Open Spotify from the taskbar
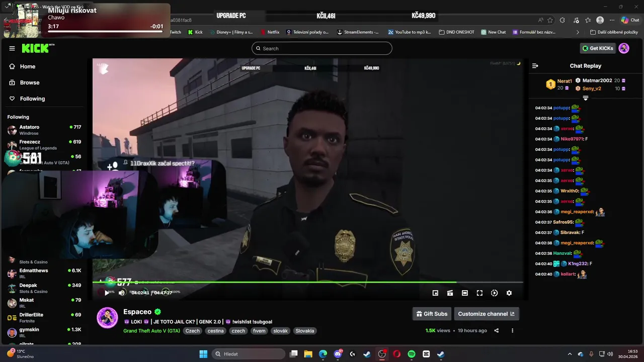 pos(412,354)
